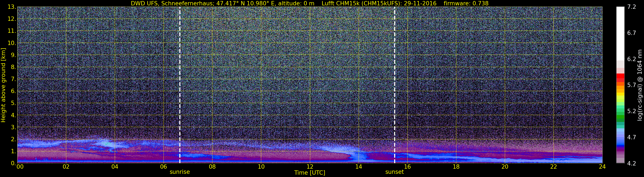Click the 'Lufft CHM15k (CHM15kUFS): 29-11-2016' title text
644x177 pixels.
tap(379, 3)
